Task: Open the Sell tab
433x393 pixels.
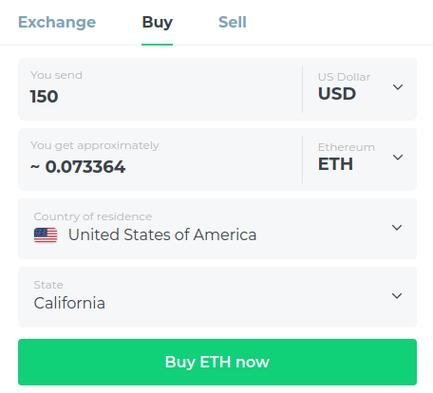Action: (232, 22)
